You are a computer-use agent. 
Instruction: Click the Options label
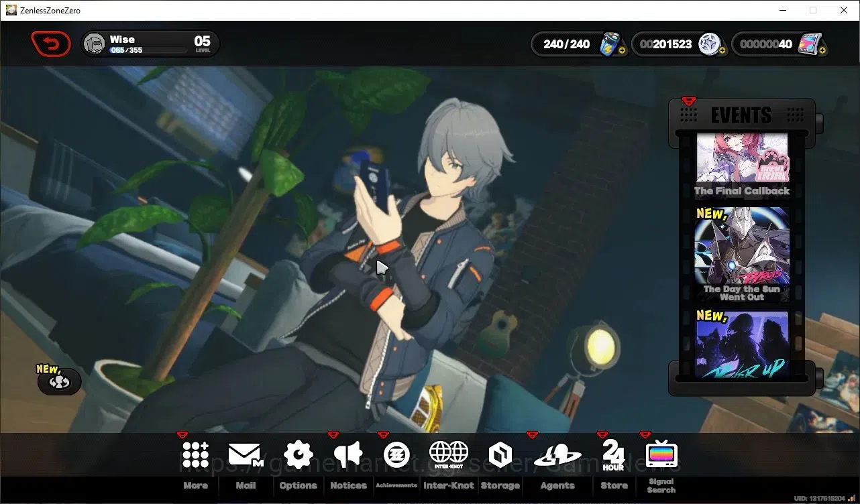[299, 486]
